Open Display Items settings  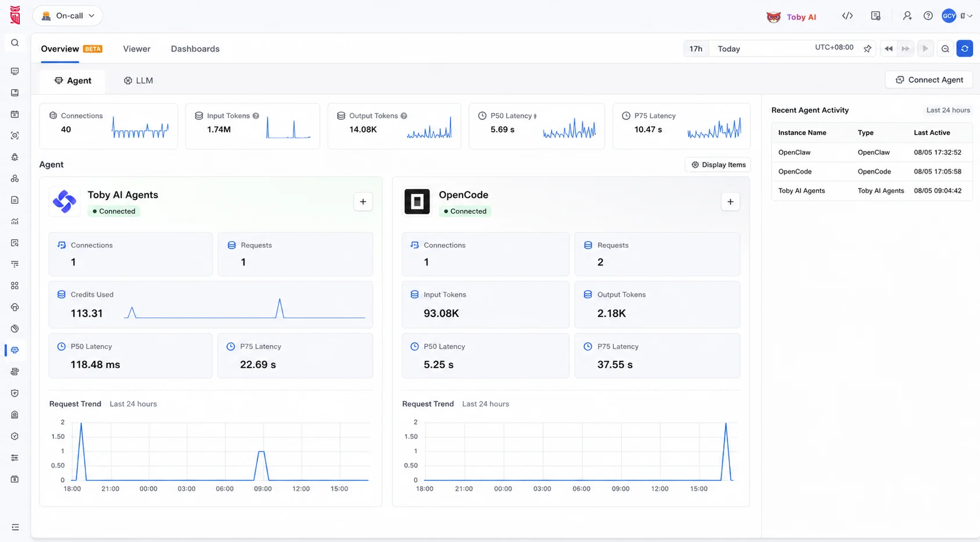pyautogui.click(x=718, y=165)
